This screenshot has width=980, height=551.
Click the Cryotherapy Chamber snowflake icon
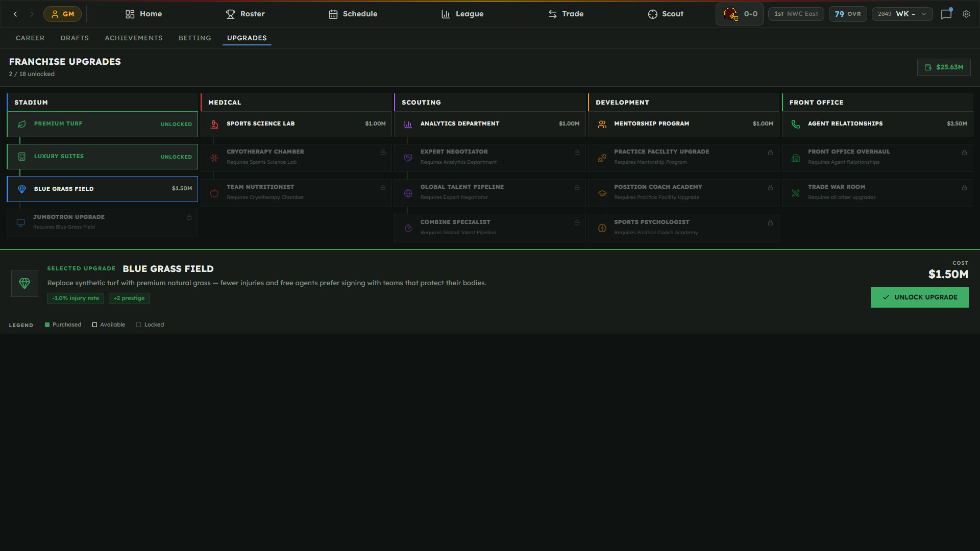214,158
